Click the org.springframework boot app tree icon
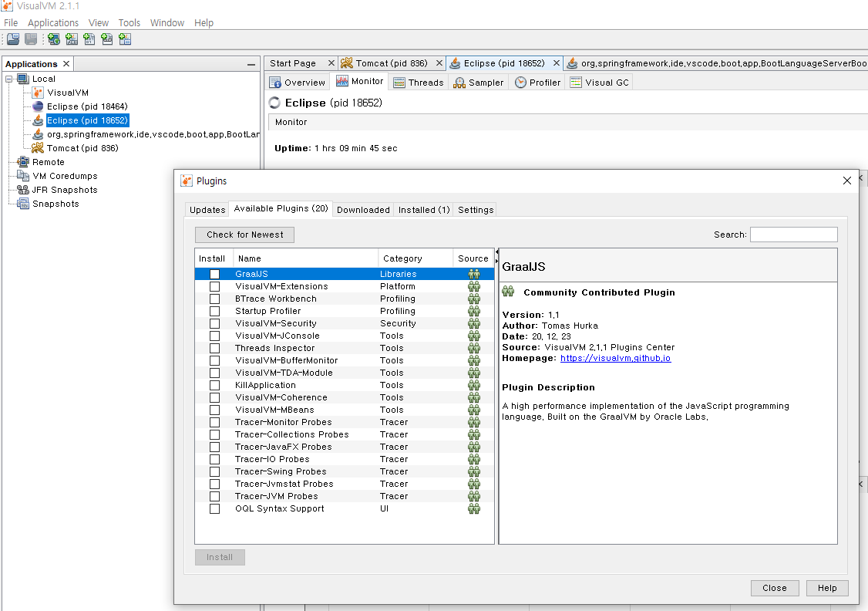 click(x=38, y=134)
